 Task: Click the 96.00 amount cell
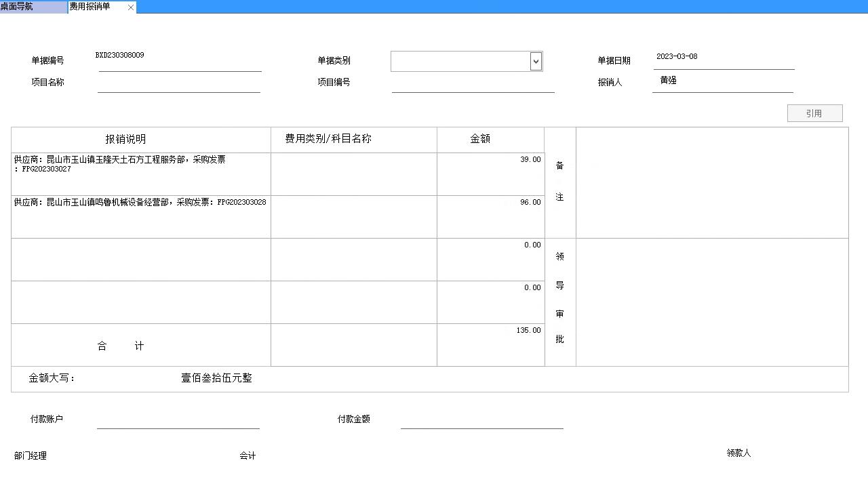click(490, 216)
